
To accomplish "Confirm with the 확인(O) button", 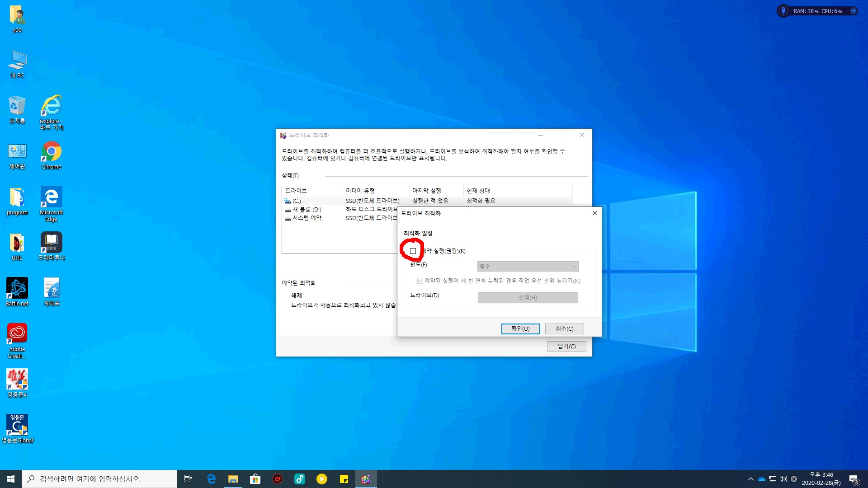I will (x=520, y=328).
